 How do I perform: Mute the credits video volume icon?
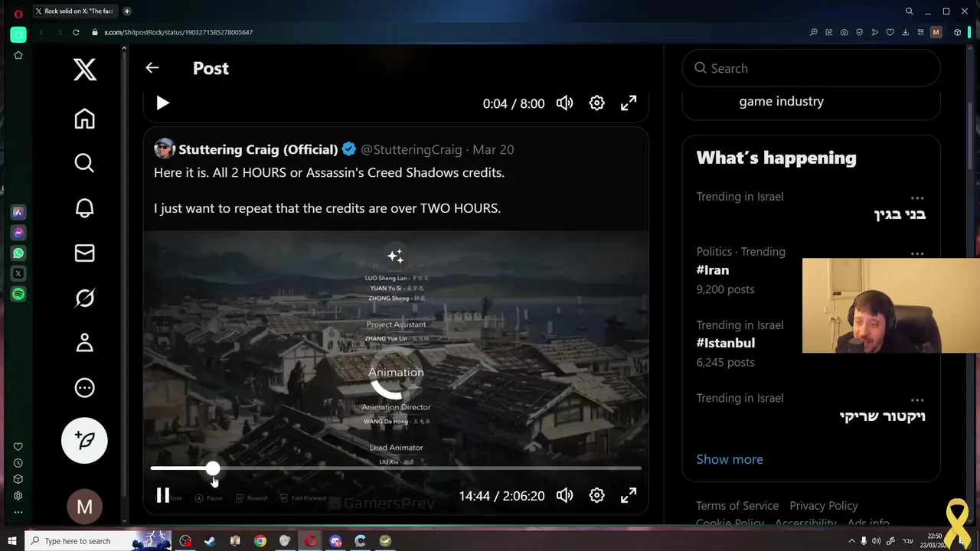pyautogui.click(x=564, y=496)
